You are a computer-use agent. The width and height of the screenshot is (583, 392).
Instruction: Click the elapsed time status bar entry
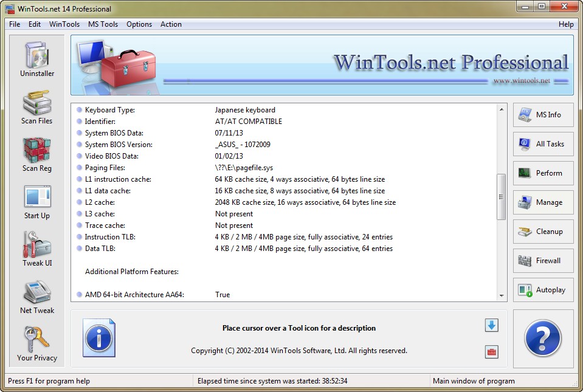tap(272, 381)
